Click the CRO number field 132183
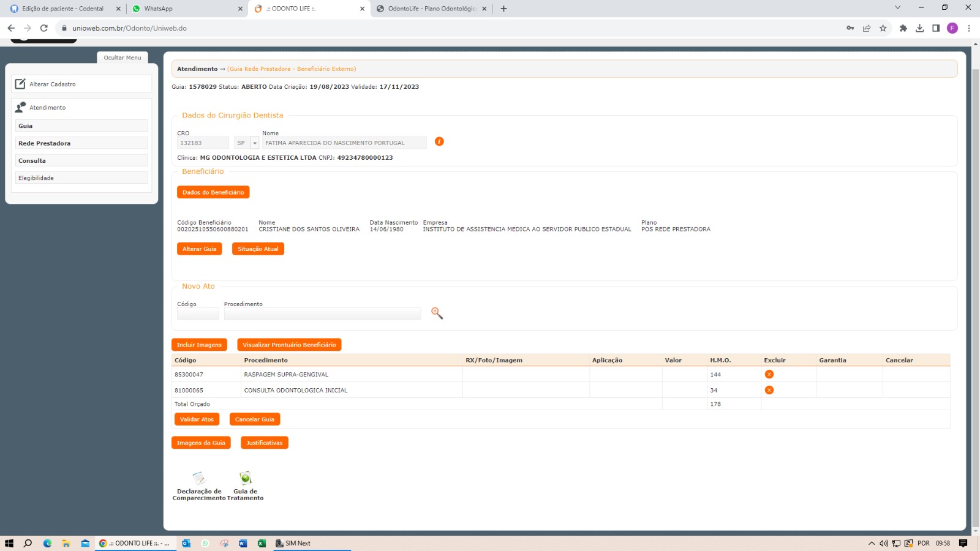The height and width of the screenshot is (551, 980). pyautogui.click(x=203, y=143)
